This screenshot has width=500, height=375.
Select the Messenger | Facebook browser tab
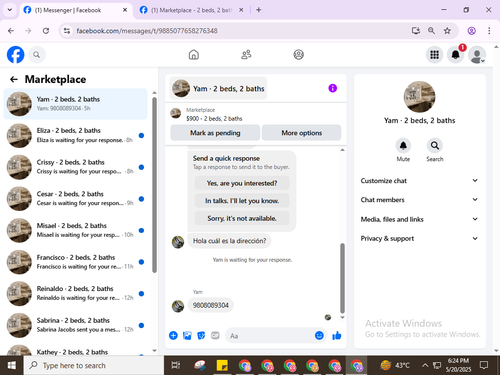pos(75,10)
